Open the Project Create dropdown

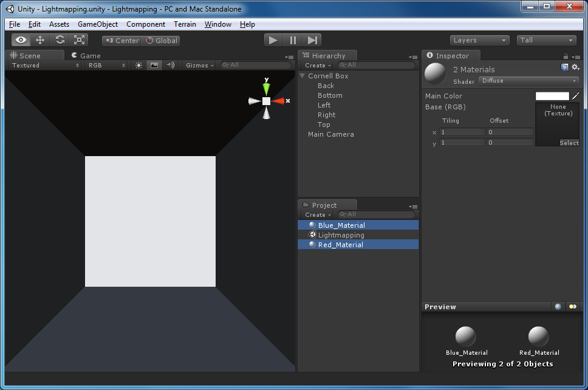click(x=318, y=215)
